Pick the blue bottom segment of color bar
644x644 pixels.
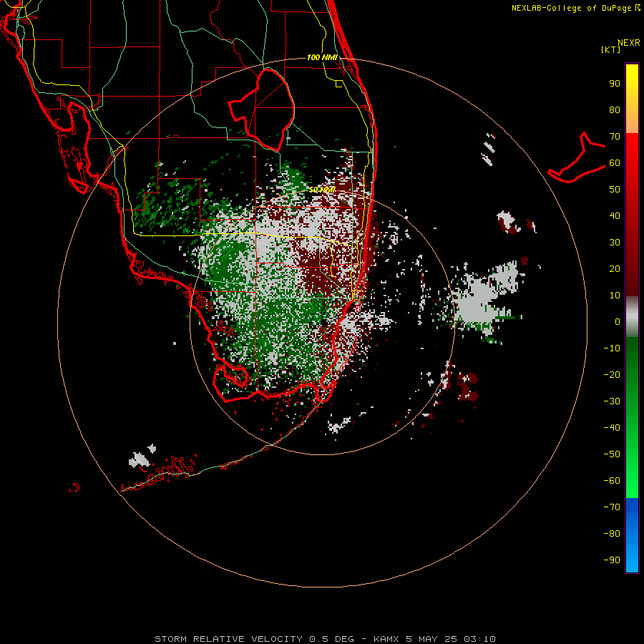pyautogui.click(x=632, y=535)
